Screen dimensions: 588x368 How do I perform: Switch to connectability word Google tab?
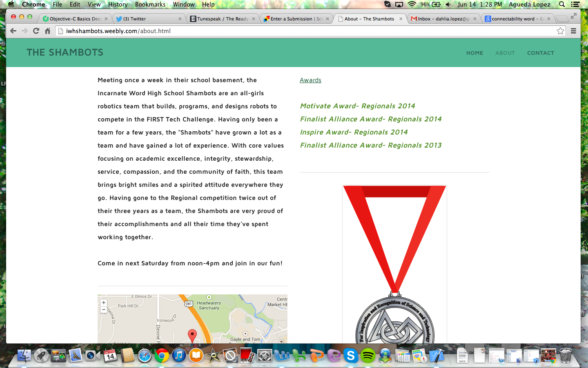[517, 19]
